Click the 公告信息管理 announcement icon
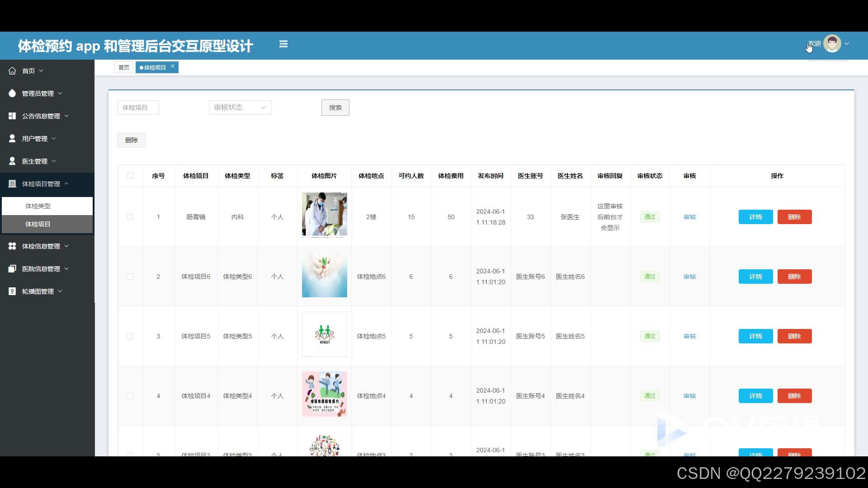868x488 pixels. [x=12, y=116]
